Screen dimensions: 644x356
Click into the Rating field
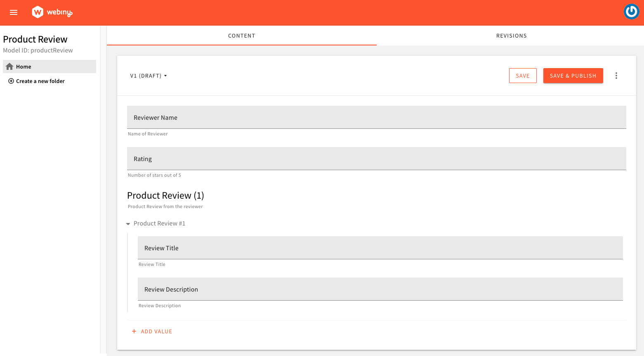click(376, 159)
